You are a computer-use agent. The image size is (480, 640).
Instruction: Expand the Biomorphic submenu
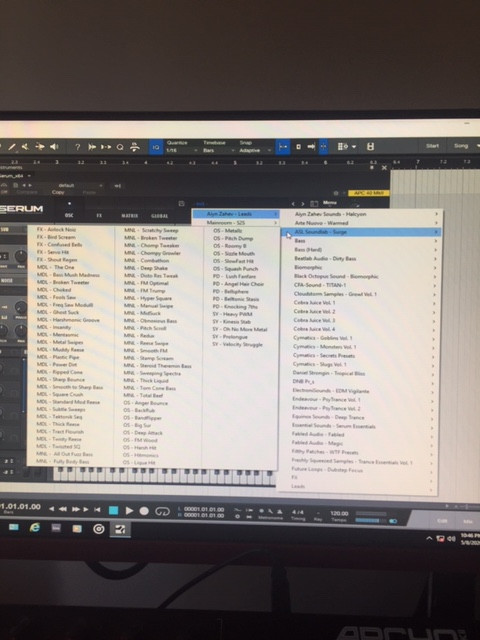365,267
